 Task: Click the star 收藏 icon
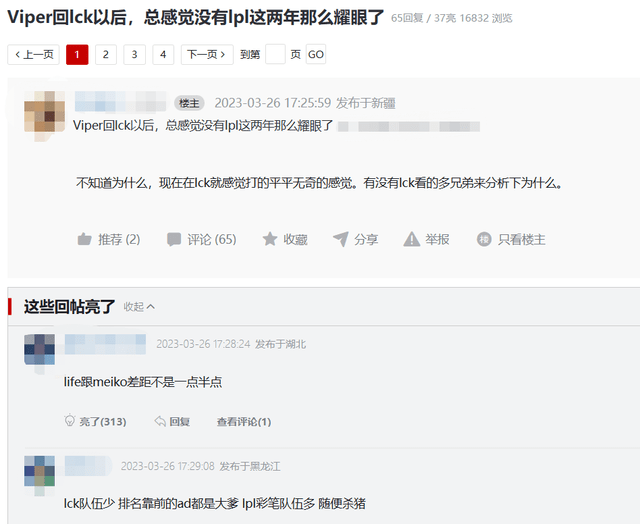click(270, 239)
